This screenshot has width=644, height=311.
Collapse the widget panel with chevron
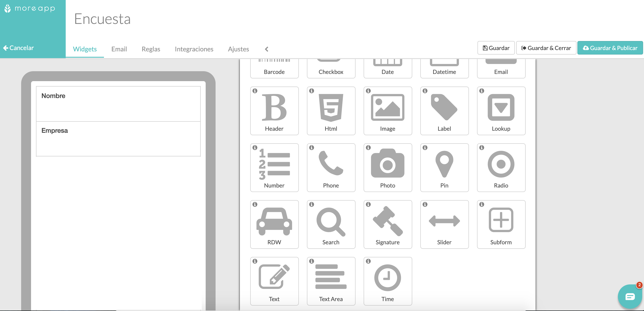(x=266, y=49)
